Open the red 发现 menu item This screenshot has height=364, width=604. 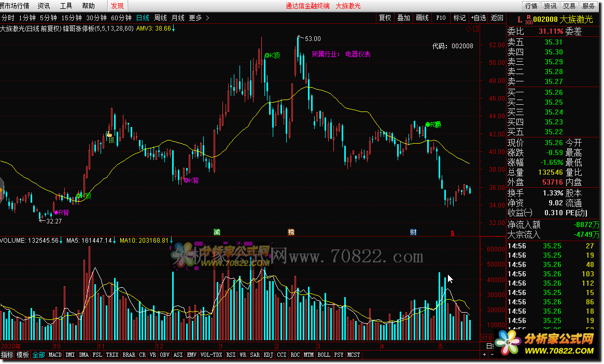(117, 6)
